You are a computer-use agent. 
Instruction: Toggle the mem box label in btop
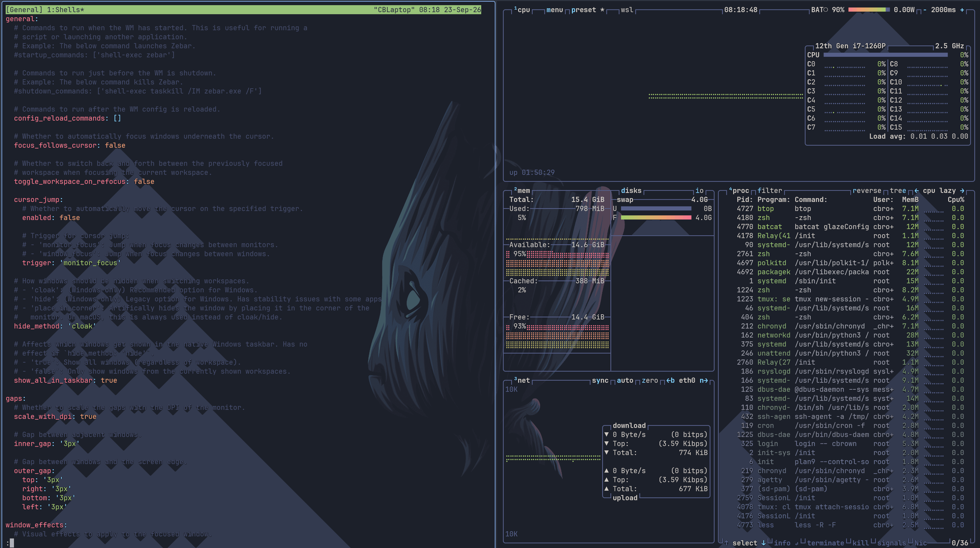[x=522, y=190]
